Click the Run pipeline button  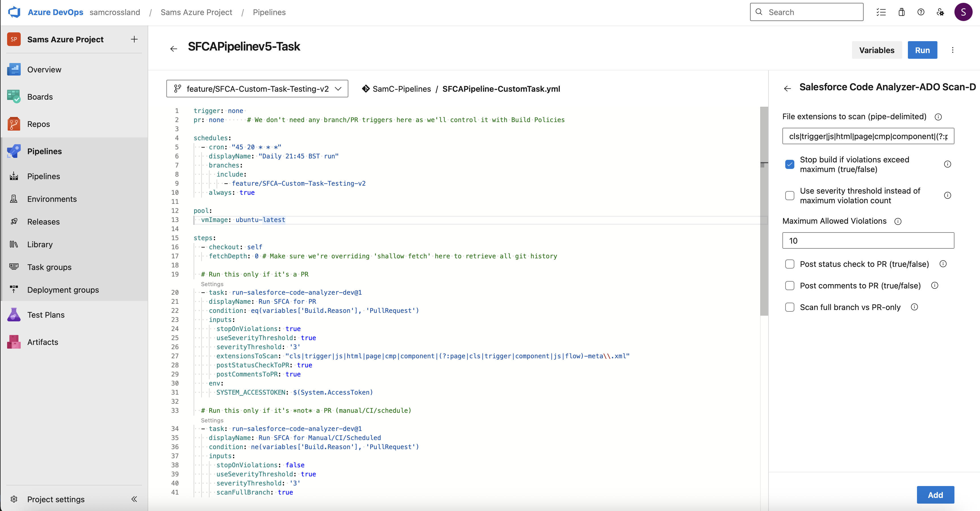click(x=923, y=50)
